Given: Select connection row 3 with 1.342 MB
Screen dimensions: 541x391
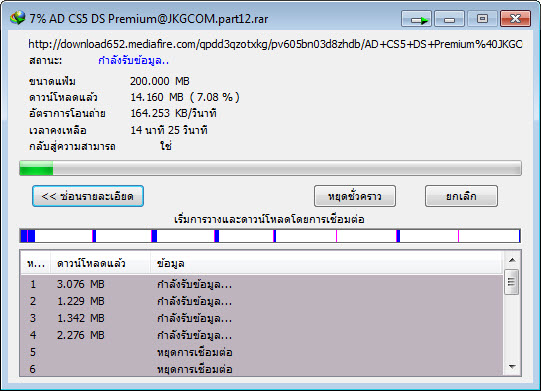Looking at the screenshot, I should (261, 318).
